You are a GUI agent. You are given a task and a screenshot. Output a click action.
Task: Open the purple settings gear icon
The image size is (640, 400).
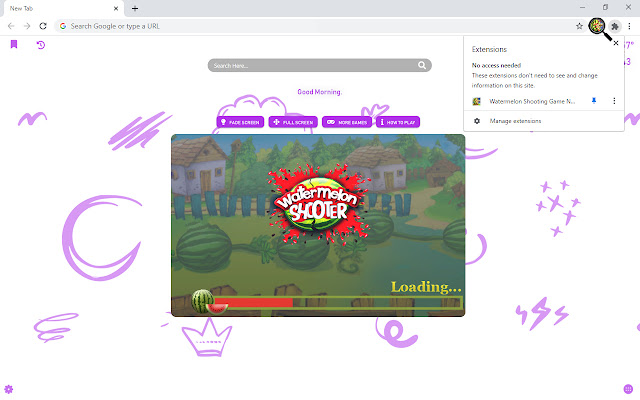point(9,389)
